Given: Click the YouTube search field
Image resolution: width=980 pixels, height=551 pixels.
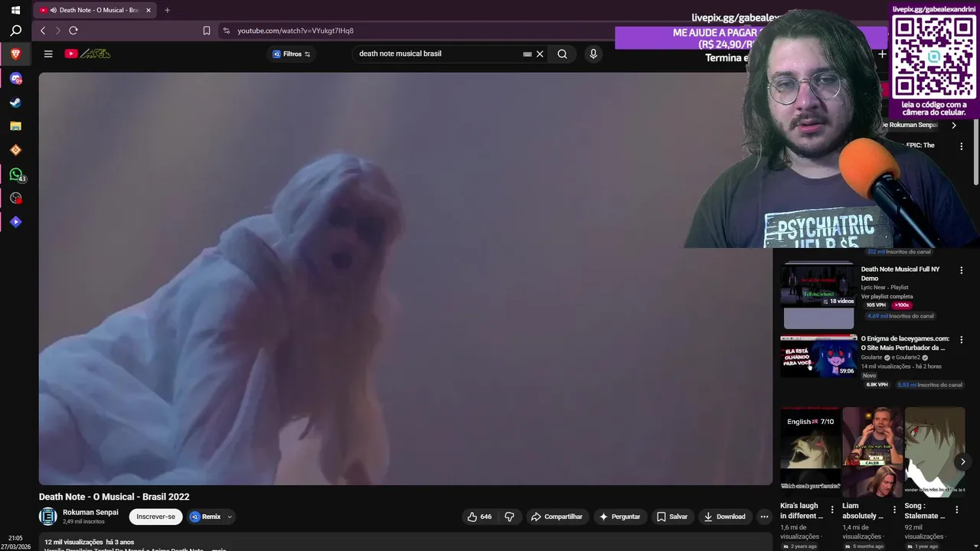Looking at the screenshot, I should 436,54.
